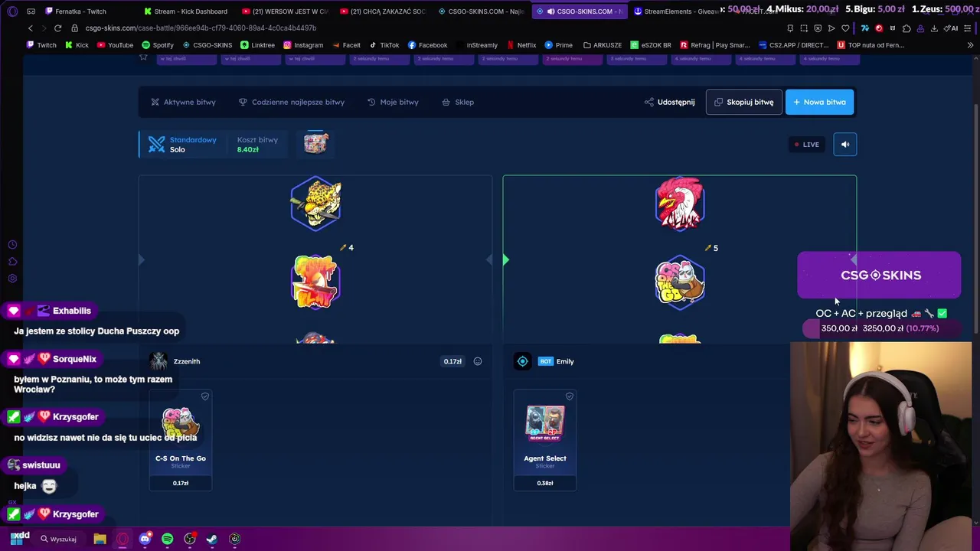Viewport: 980px width, 551px height.
Task: Open the AI assistant toolbar icon
Action: click(x=949, y=28)
